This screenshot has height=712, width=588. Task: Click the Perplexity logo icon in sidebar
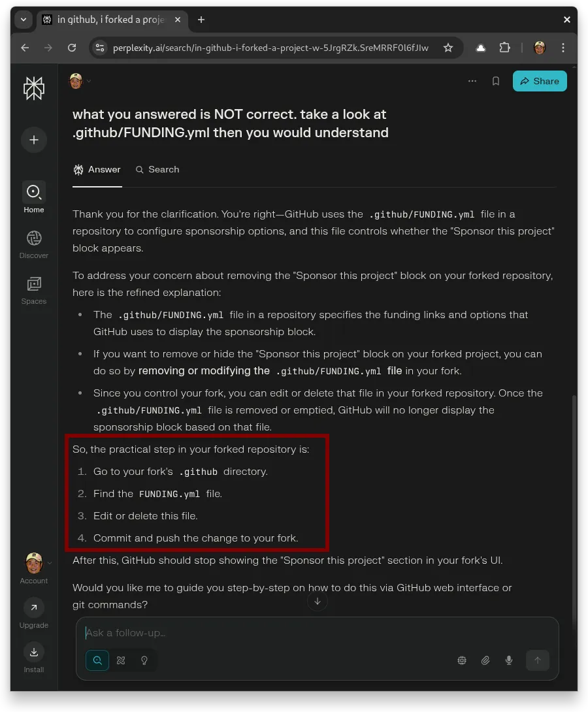pos(34,88)
